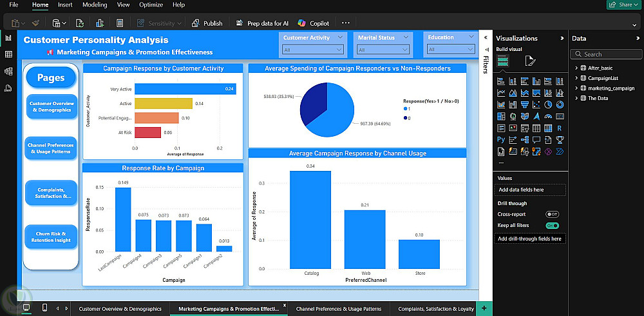Image resolution: width=644 pixels, height=316 pixels.
Task: Select the scatter chart visual icon
Action: [536, 104]
